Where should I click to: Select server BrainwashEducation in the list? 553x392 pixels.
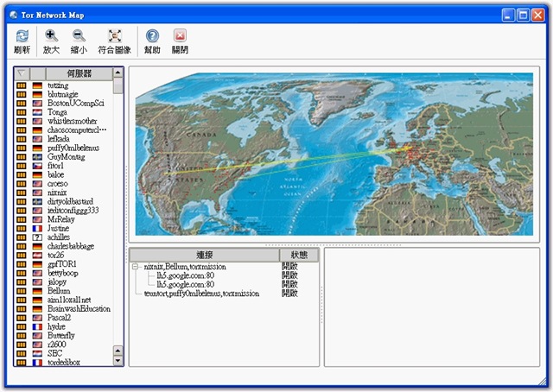79,309
